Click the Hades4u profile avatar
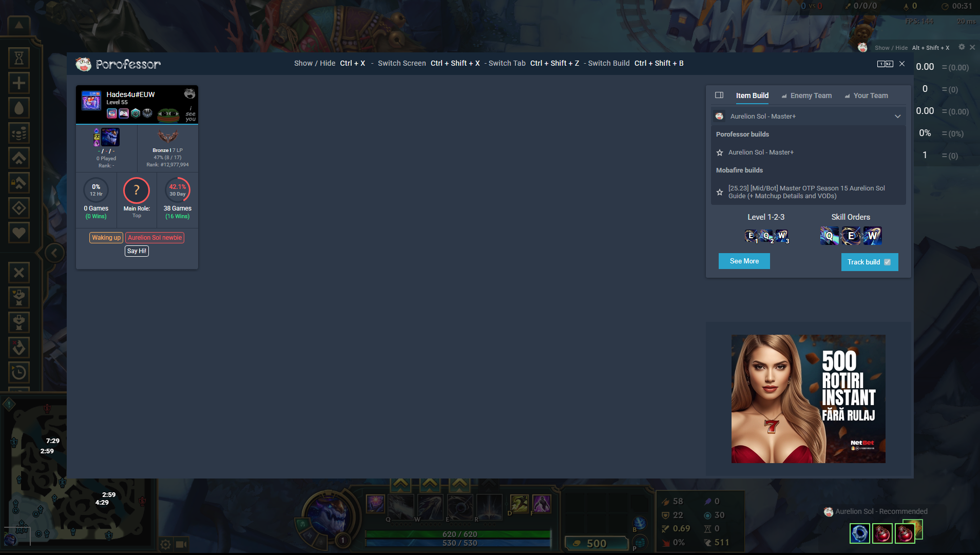The height and width of the screenshot is (555, 980). pos(91,101)
